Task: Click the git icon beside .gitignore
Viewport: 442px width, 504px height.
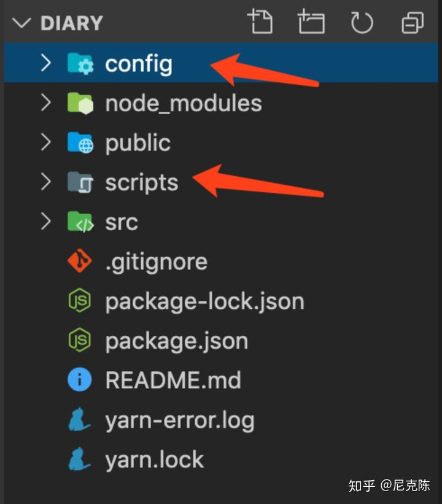Action: (80, 261)
